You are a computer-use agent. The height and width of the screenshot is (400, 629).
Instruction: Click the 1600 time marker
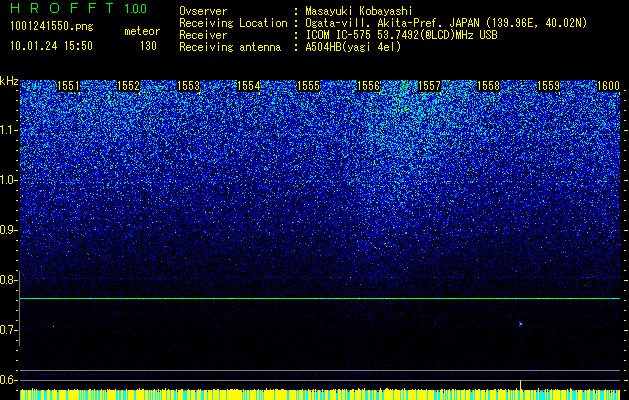pyautogui.click(x=608, y=86)
